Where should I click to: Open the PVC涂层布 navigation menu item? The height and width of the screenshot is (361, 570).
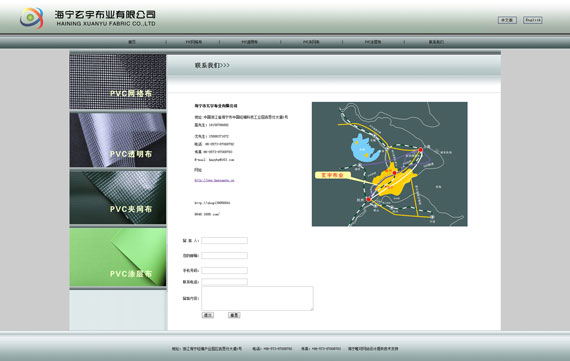373,42
